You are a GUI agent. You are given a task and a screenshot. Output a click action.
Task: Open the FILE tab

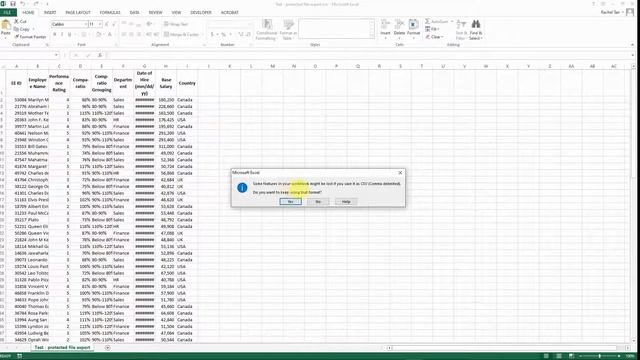(7, 12)
